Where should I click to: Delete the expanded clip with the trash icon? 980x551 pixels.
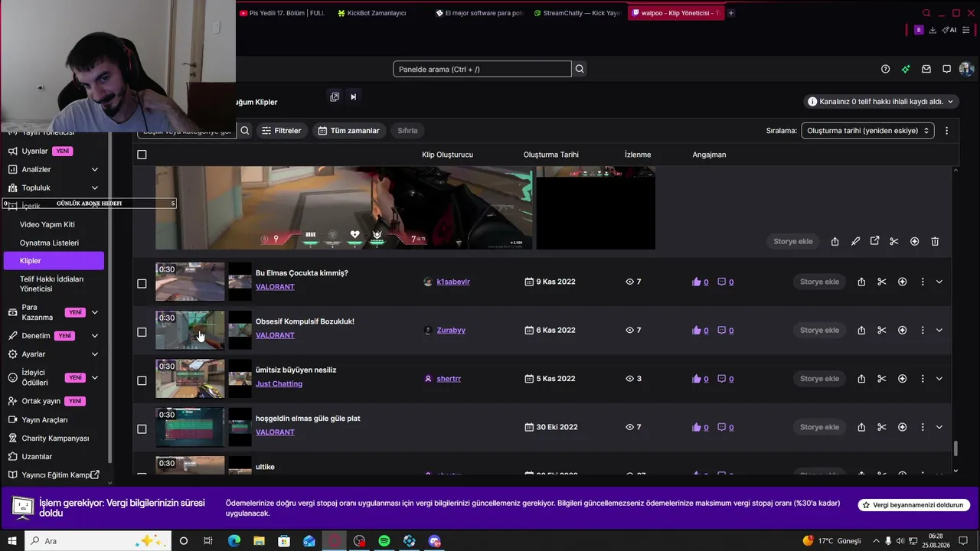(x=935, y=241)
